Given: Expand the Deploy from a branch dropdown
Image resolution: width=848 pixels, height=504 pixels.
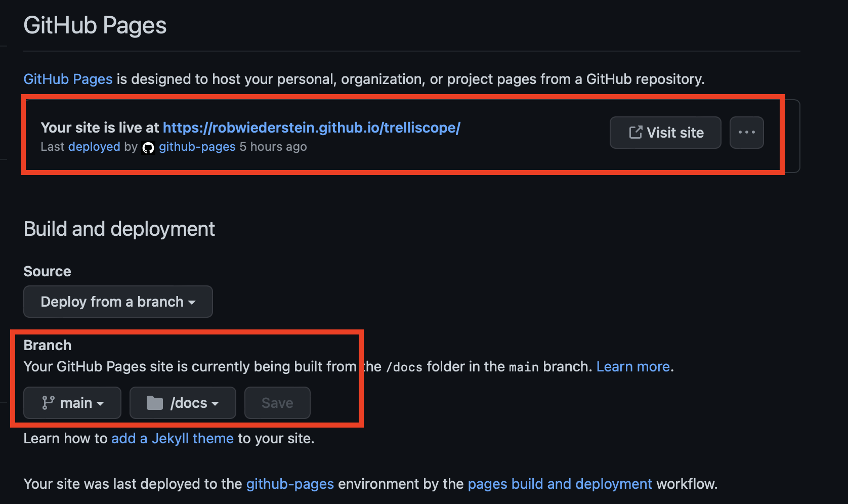Looking at the screenshot, I should coord(118,302).
